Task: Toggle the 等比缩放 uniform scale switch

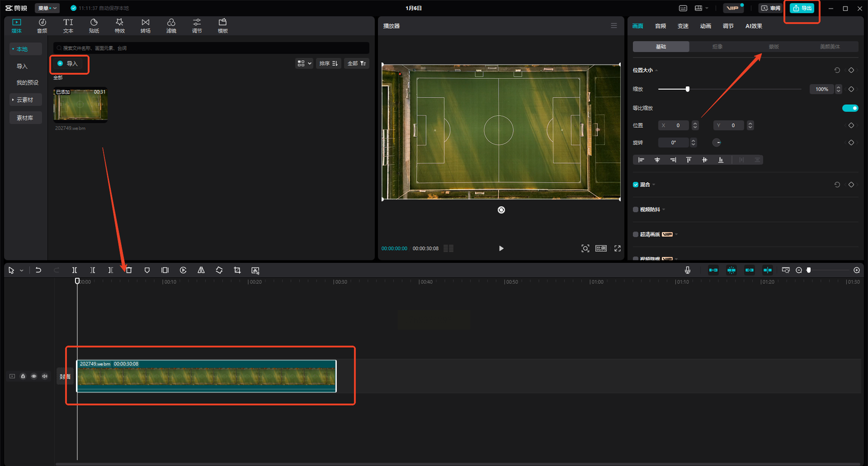Action: pos(850,108)
